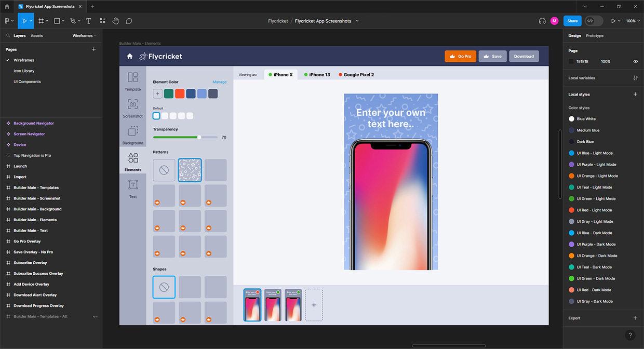This screenshot has width=644, height=349.
Task: Select the Frame tool in toolbar
Action: coord(41,21)
